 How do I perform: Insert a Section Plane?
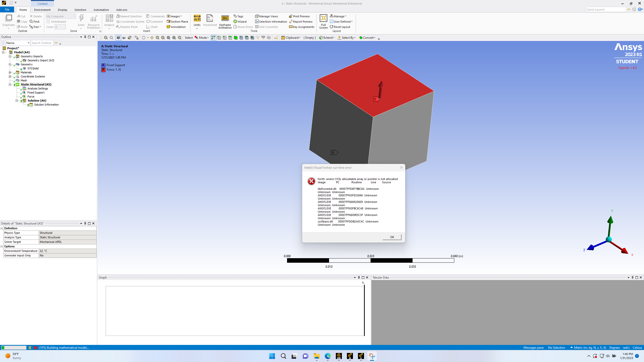pos(177,22)
